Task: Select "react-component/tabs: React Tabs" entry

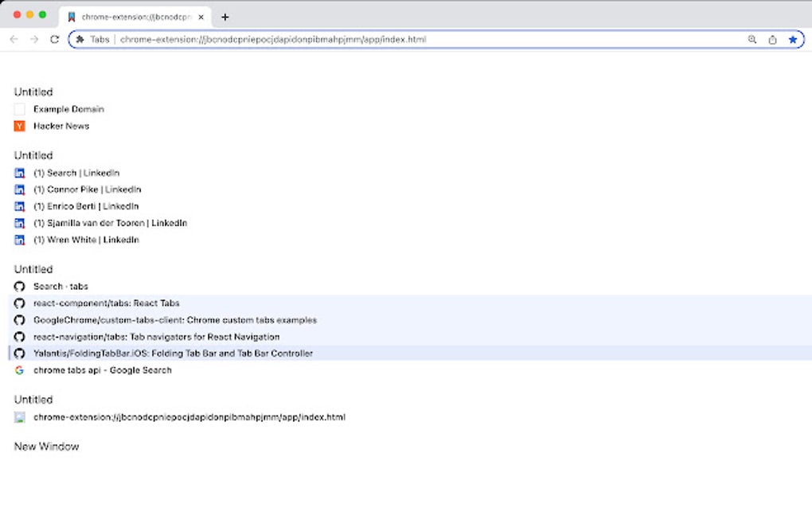Action: click(410, 303)
